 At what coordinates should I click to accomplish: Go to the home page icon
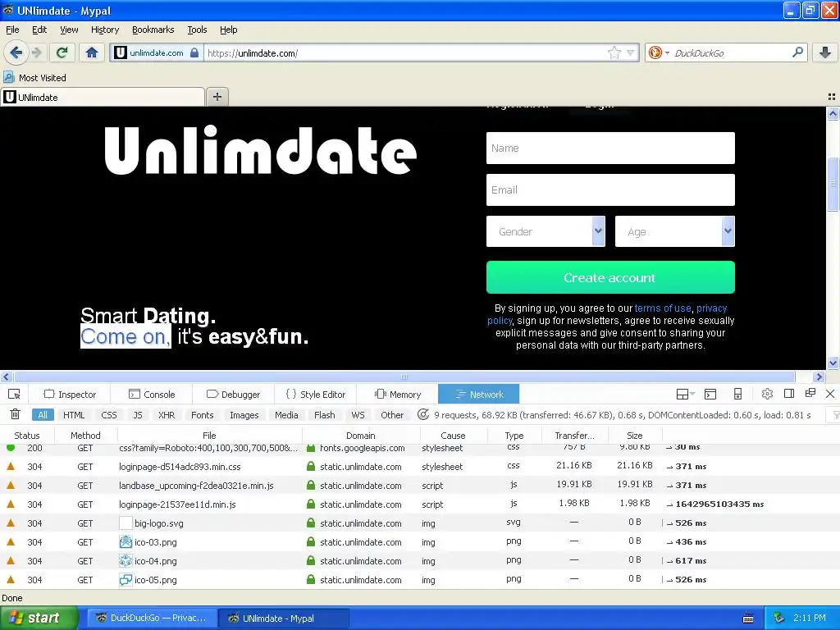point(92,52)
